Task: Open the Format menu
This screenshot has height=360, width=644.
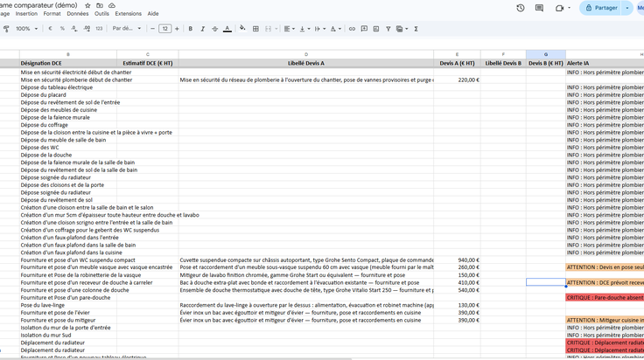Action: 52,13
